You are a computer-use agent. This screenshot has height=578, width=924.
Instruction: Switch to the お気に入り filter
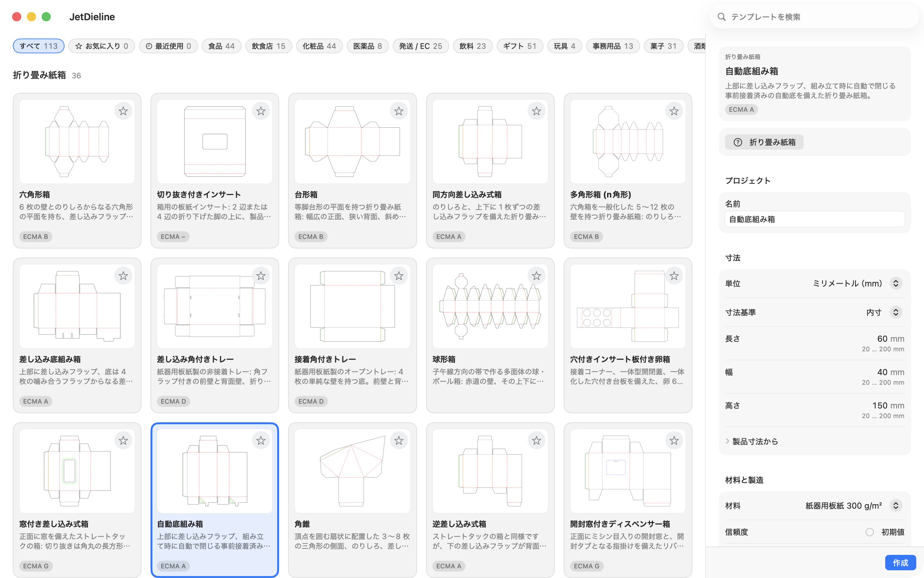pyautogui.click(x=102, y=46)
